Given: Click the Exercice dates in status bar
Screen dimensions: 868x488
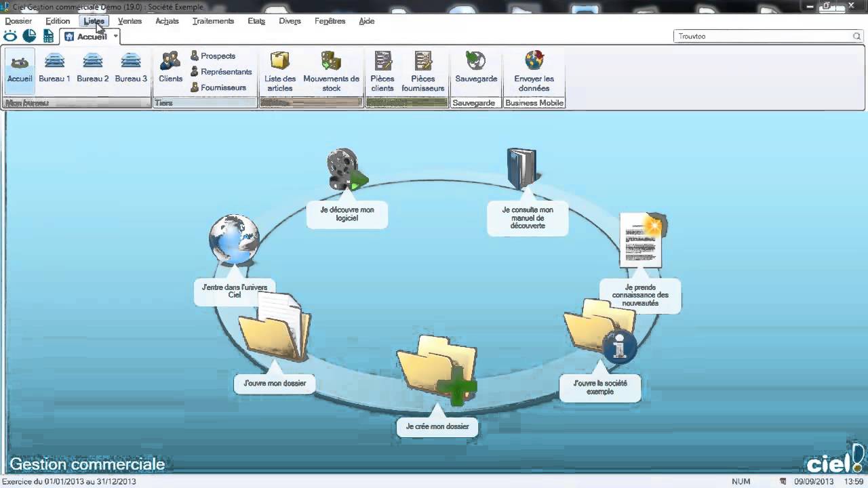Looking at the screenshot, I should pos(69,482).
